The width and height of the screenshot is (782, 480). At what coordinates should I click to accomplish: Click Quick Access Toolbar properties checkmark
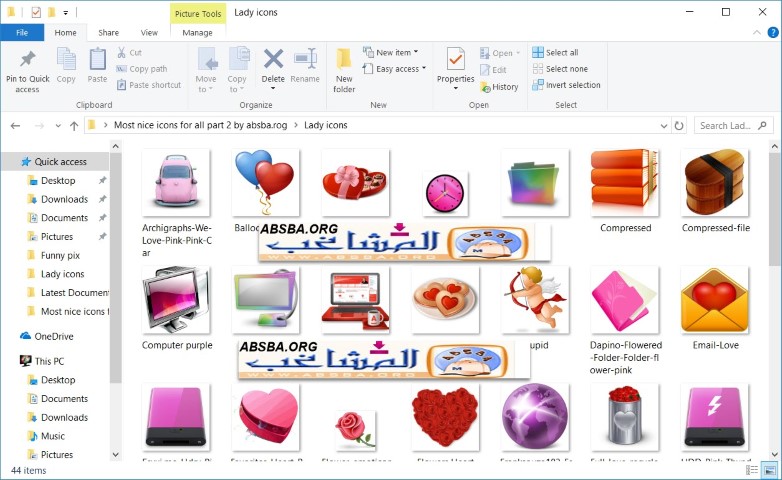pyautogui.click(x=36, y=12)
